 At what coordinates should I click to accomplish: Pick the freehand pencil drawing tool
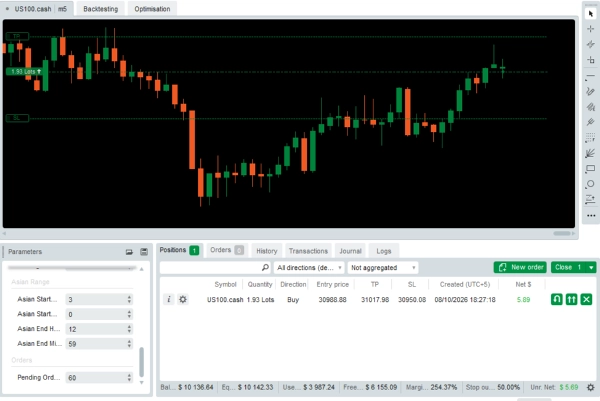(590, 91)
